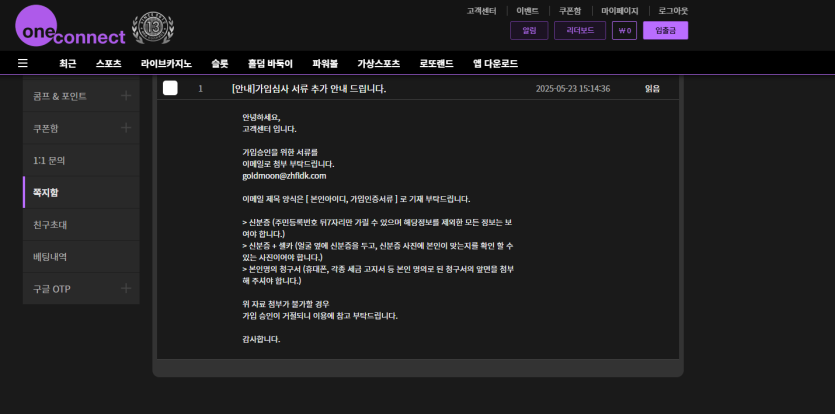
Task: Open the 라이브카지노 navigation tab
Action: point(166,63)
